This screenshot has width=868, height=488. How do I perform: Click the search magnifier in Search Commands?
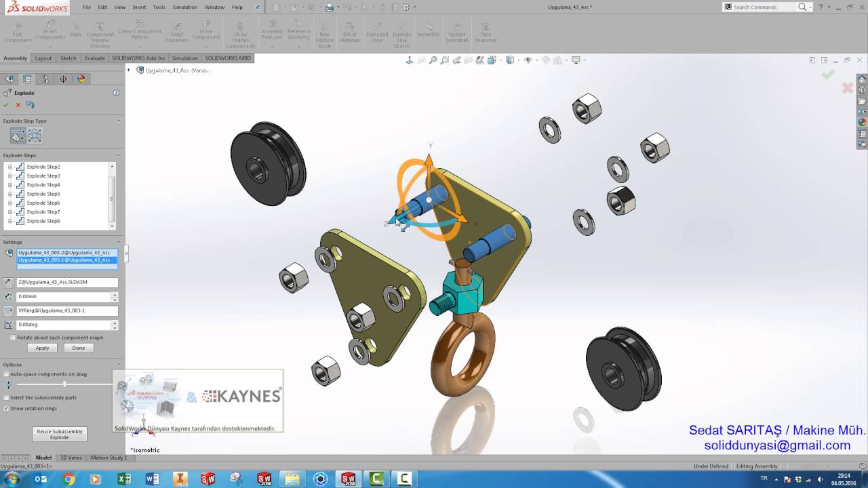[802, 7]
